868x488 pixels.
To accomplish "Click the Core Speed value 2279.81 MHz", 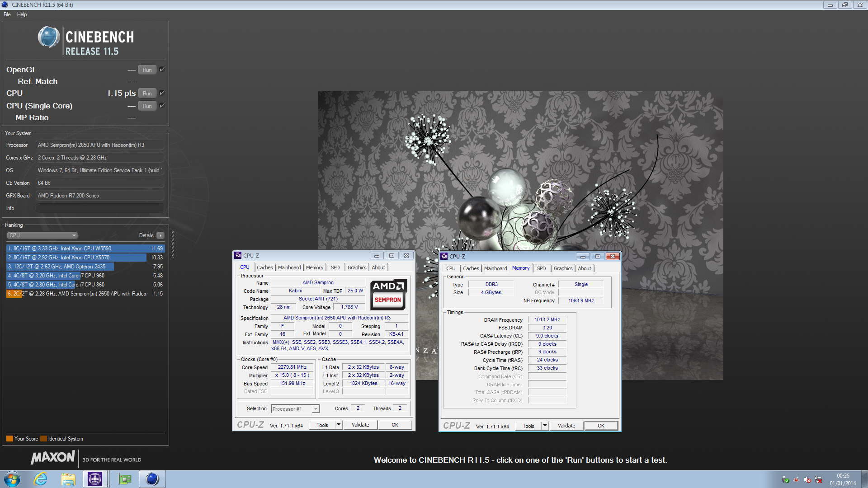I will click(292, 367).
